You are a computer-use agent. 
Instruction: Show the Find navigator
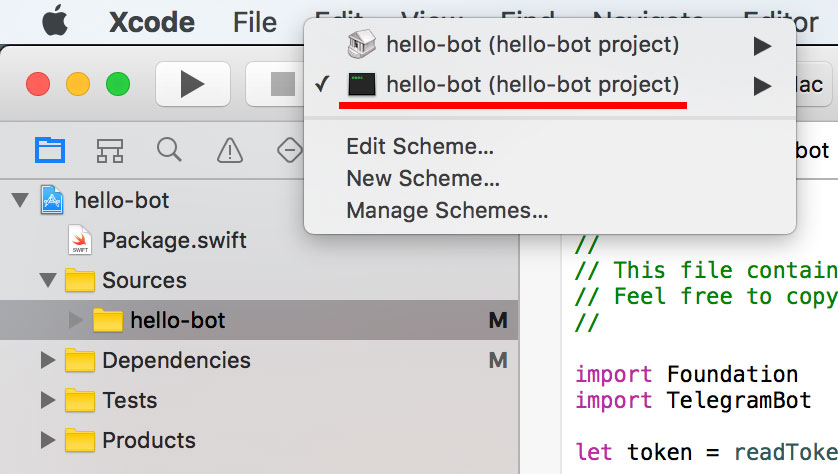click(169, 150)
